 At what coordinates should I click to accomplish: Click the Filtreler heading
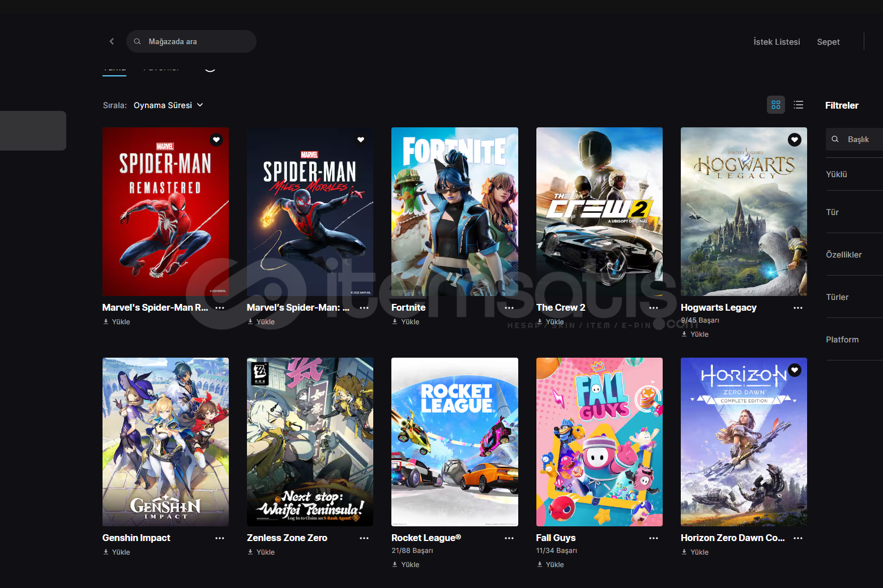(x=842, y=105)
